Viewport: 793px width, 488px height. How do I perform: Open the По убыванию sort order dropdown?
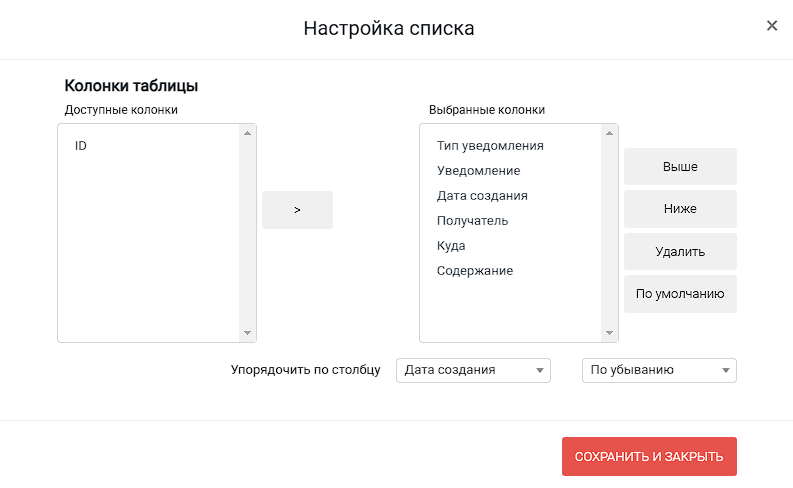pyautogui.click(x=659, y=370)
